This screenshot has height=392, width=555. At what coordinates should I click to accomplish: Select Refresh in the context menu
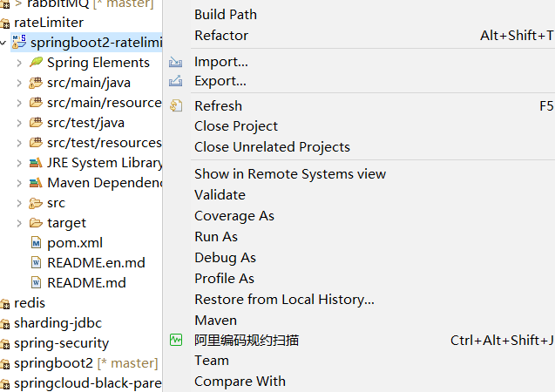218,105
